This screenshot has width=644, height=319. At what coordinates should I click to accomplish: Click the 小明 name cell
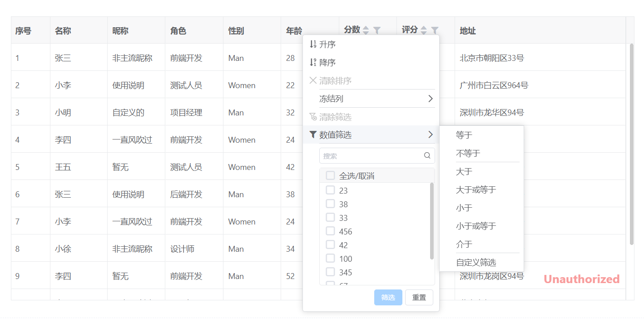pyautogui.click(x=79, y=112)
